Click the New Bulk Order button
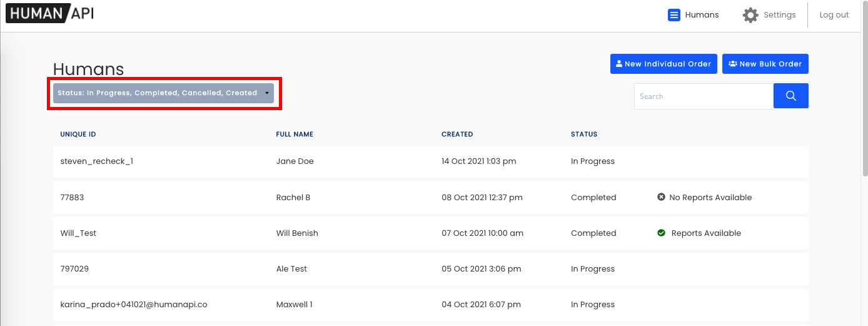This screenshot has width=868, height=326. click(765, 64)
